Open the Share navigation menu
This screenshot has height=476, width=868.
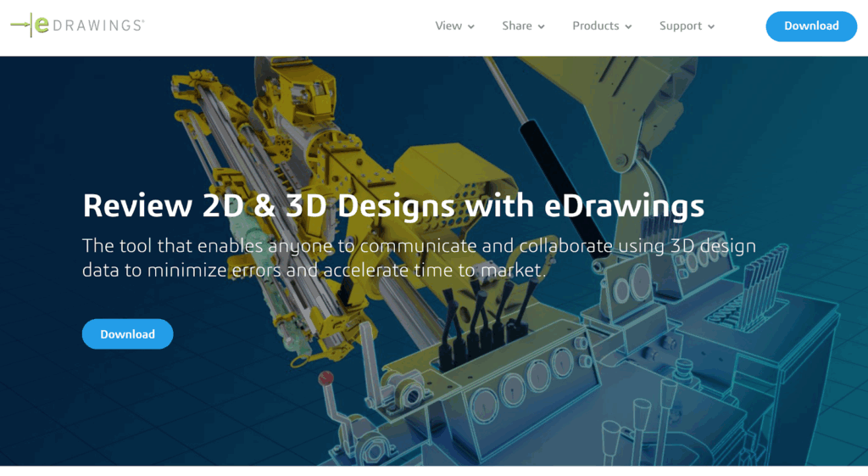(x=516, y=25)
